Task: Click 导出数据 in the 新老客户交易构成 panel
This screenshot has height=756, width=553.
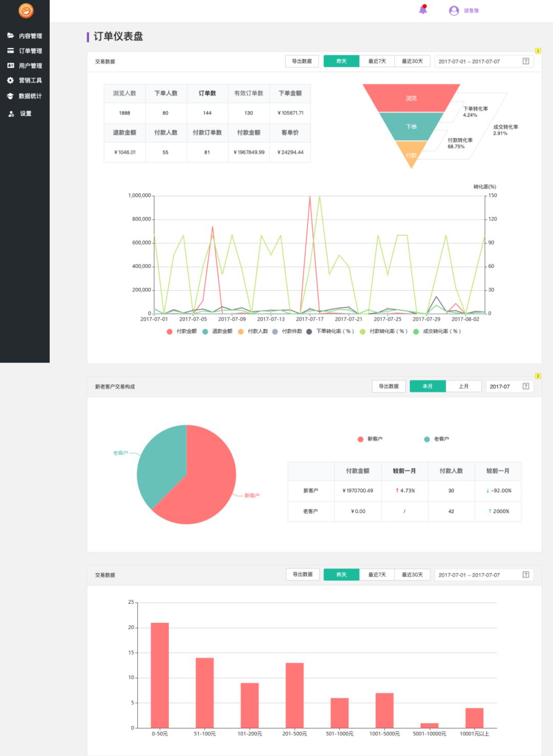Action: (389, 386)
